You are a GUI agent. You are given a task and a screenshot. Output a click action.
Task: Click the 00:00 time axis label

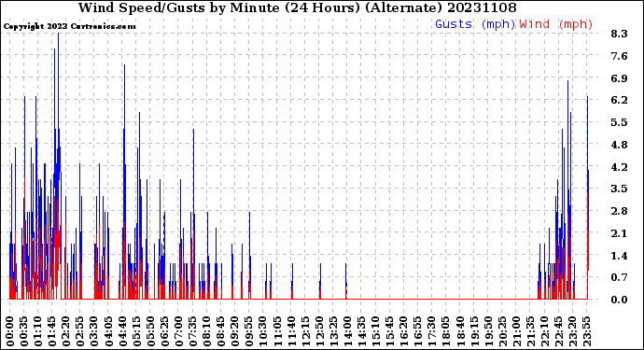pos(10,331)
